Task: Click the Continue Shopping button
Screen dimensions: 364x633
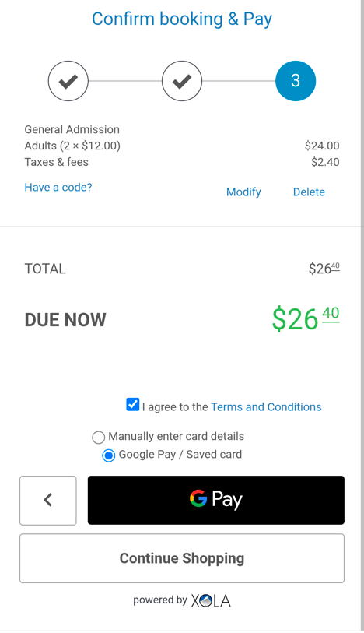Action: [182, 558]
